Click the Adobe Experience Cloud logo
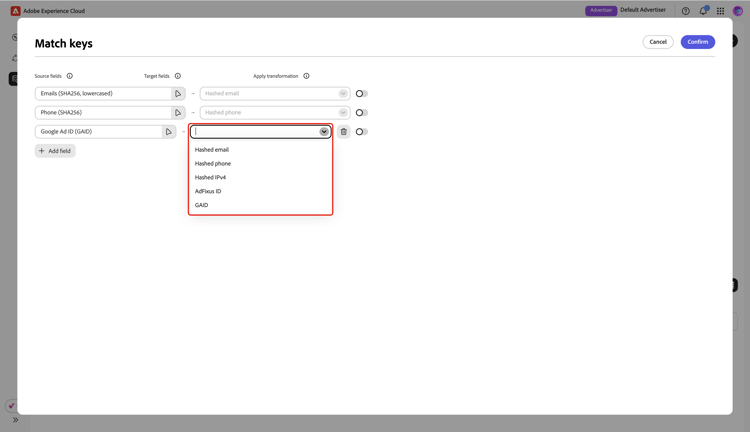The image size is (750, 432). click(x=15, y=11)
